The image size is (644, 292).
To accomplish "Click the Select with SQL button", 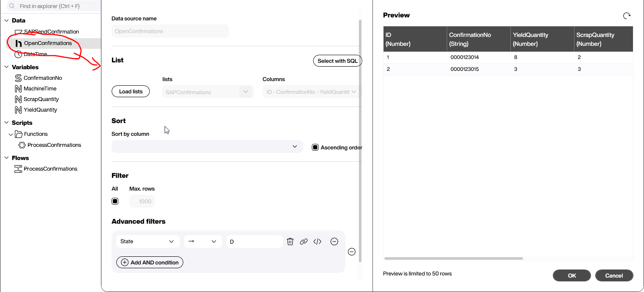I will click(x=337, y=61).
